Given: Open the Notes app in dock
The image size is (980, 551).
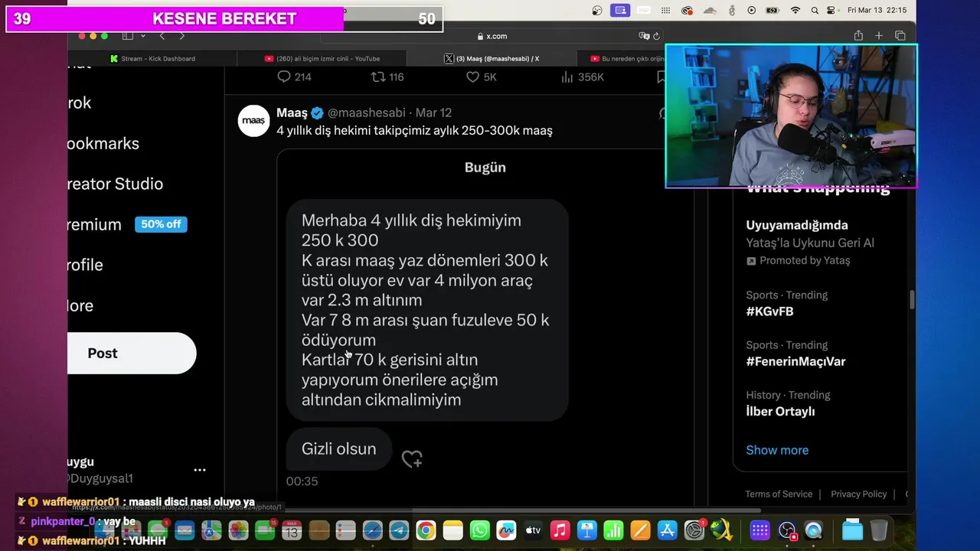Looking at the screenshot, I should pos(452,530).
